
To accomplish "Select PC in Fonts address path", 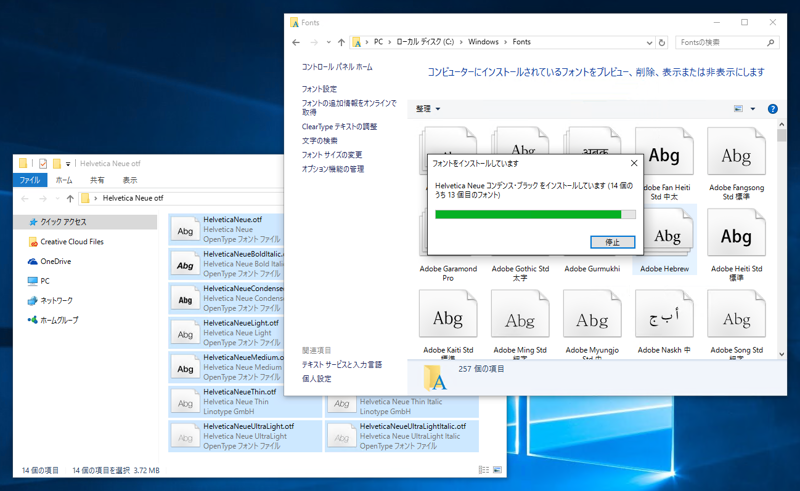I will coord(378,42).
